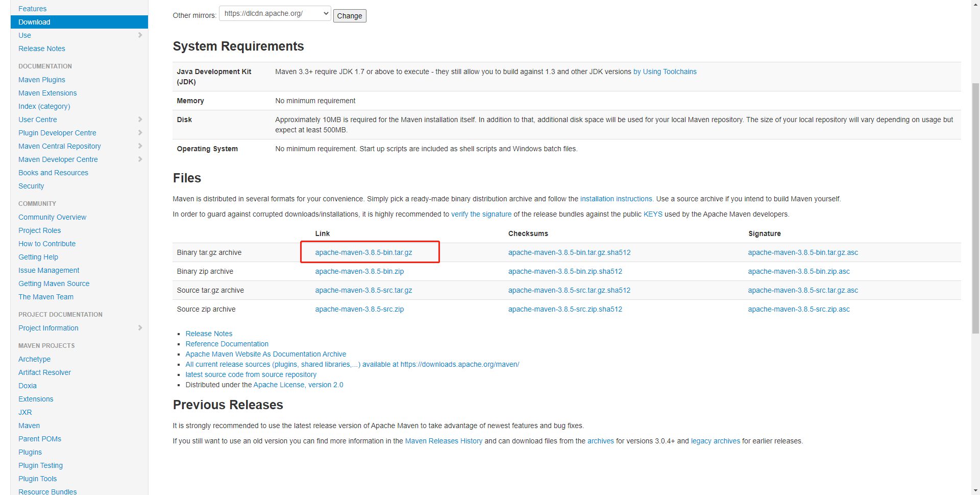Click the Change mirror button
Viewport: 980px width, 495px height.
tap(349, 16)
